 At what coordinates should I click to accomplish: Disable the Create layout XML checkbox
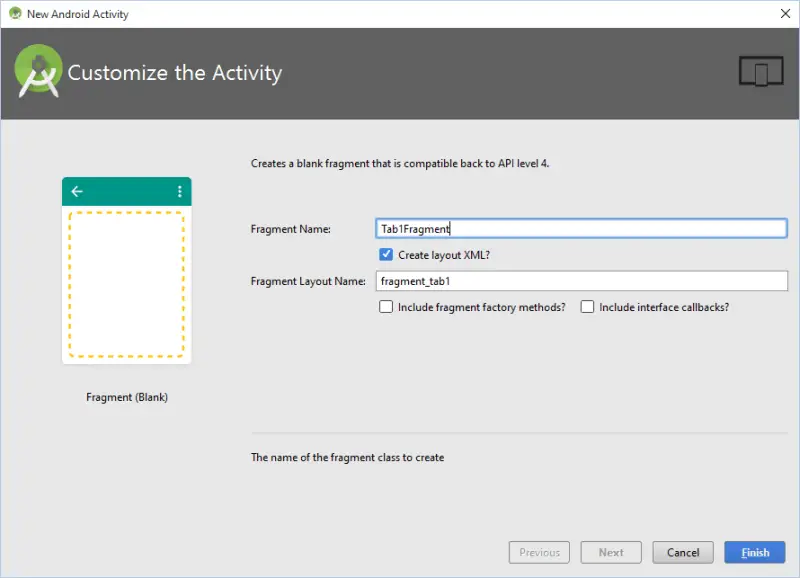(x=386, y=254)
